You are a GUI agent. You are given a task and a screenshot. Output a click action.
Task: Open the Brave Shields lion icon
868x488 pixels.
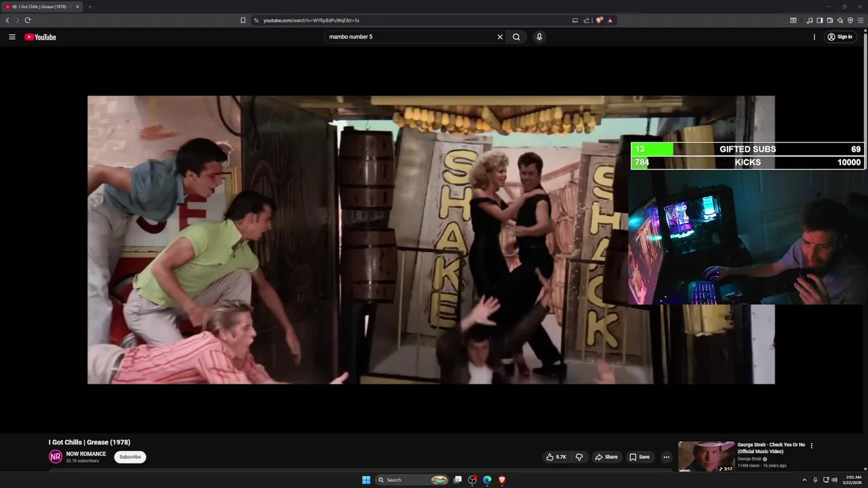click(599, 20)
